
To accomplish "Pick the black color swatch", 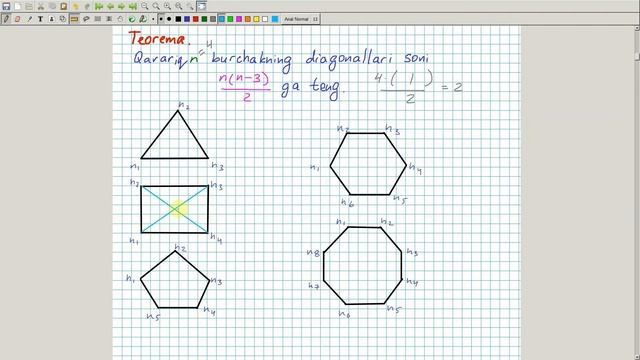I will click(178, 19).
